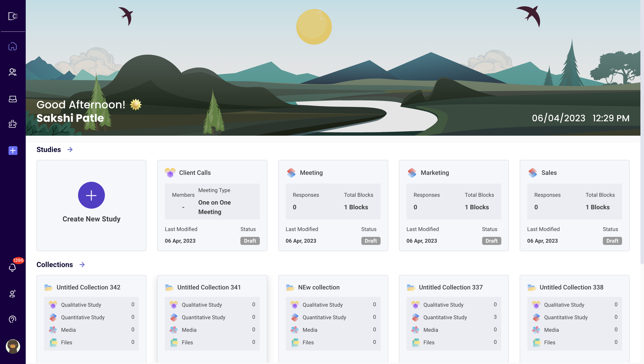Open the profile avatar at bottom of sidebar

pos(13,347)
